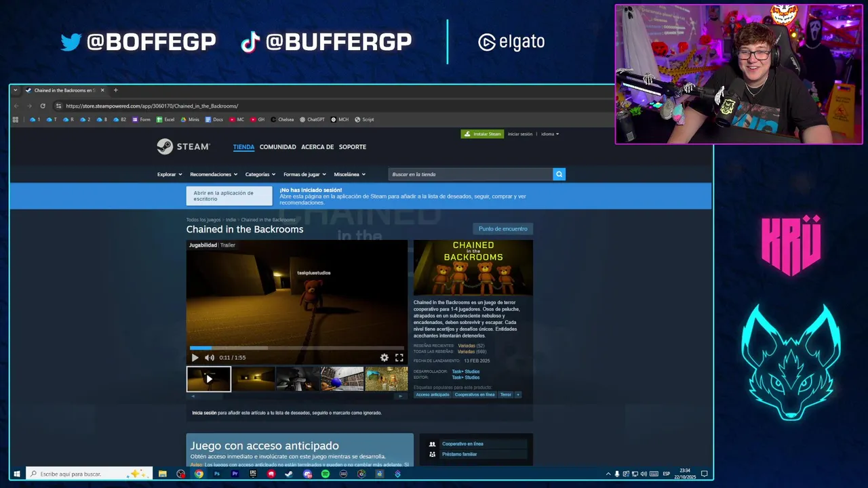Click the Steam store search field
This screenshot has width=868, height=488.
[471, 174]
